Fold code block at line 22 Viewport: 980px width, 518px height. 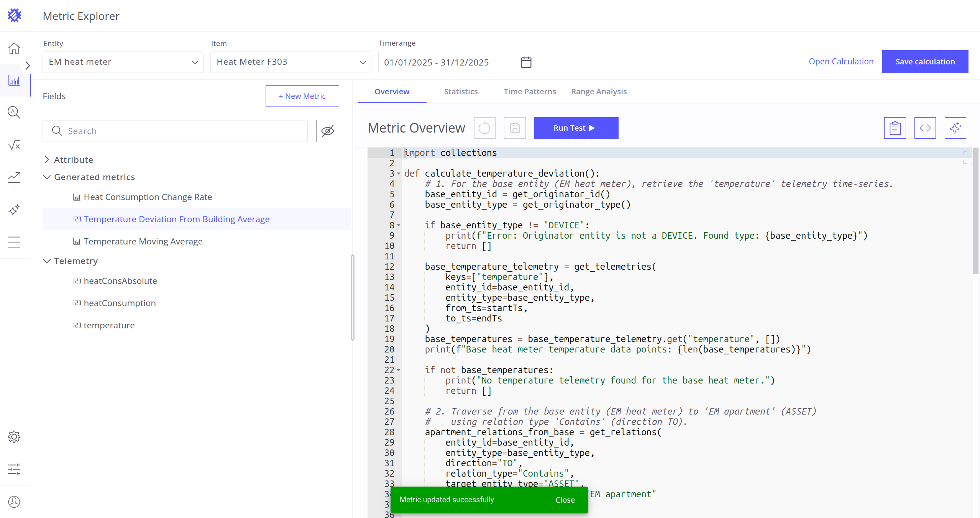pyautogui.click(x=399, y=370)
